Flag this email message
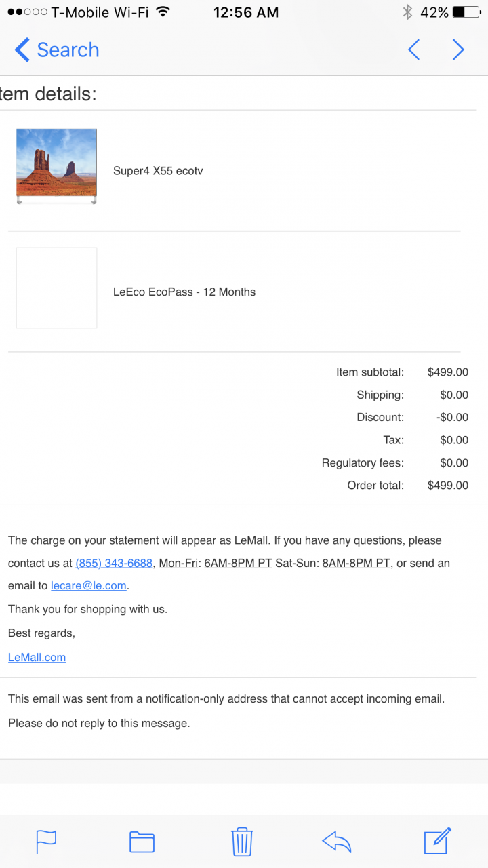The width and height of the screenshot is (488, 868). tap(46, 842)
